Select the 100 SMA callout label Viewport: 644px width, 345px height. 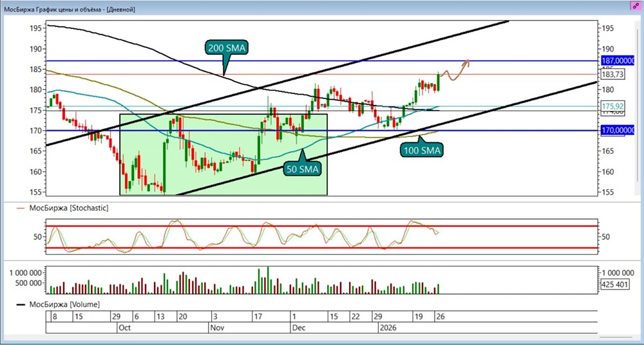tap(422, 151)
